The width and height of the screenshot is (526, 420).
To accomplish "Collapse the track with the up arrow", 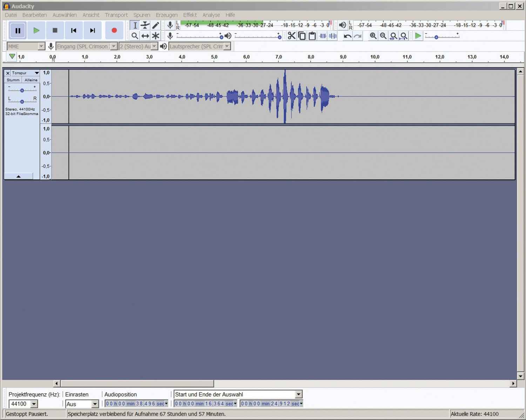I will [18, 176].
